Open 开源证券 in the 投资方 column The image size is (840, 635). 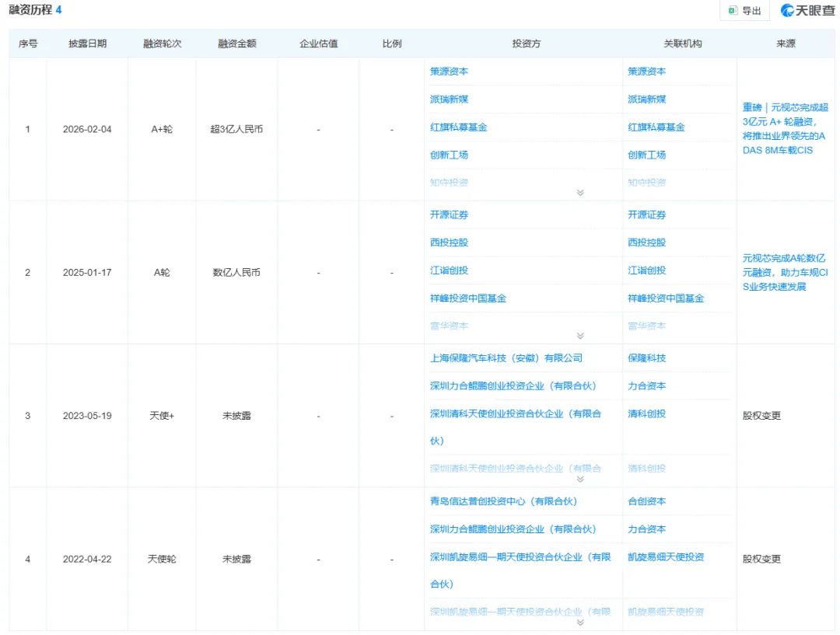449,215
